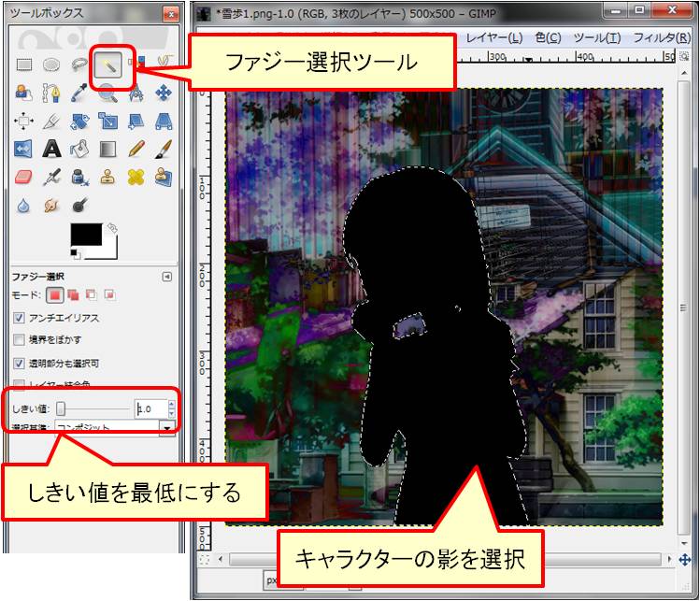Decrease threshold with spinner down arrow

tap(171, 413)
